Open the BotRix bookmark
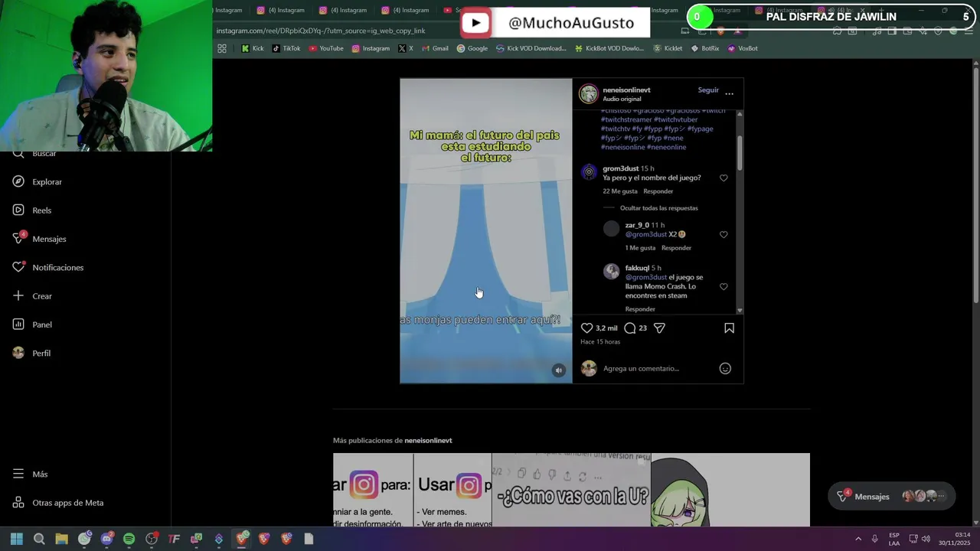Screen dimensions: 980x551 (x=705, y=48)
